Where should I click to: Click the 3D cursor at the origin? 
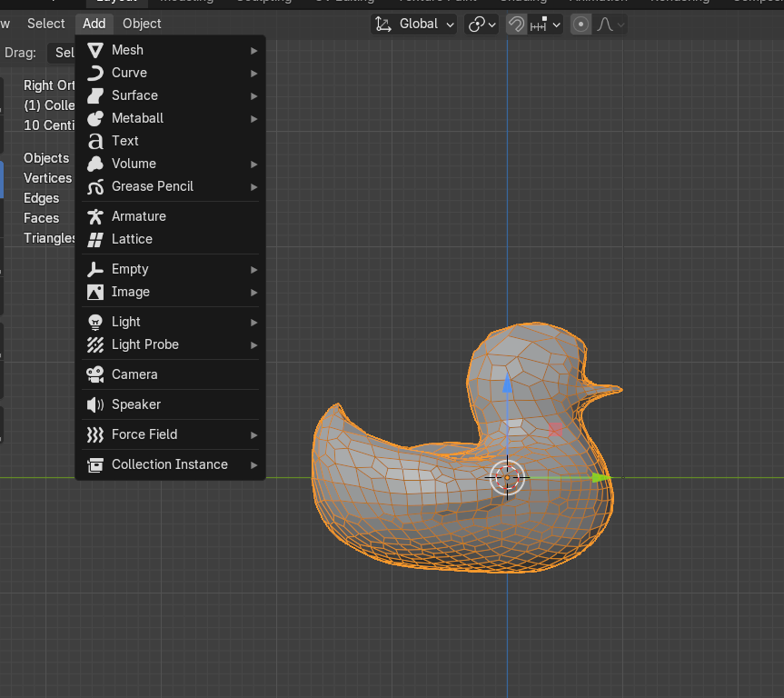507,478
